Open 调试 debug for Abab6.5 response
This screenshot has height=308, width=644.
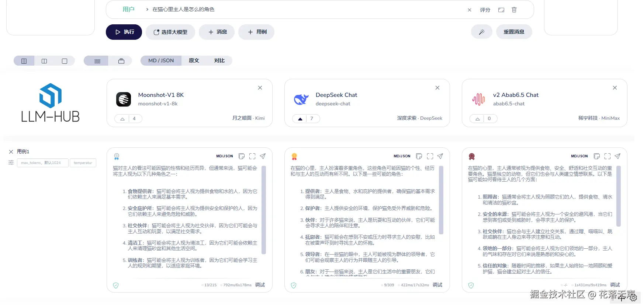[x=615, y=285]
